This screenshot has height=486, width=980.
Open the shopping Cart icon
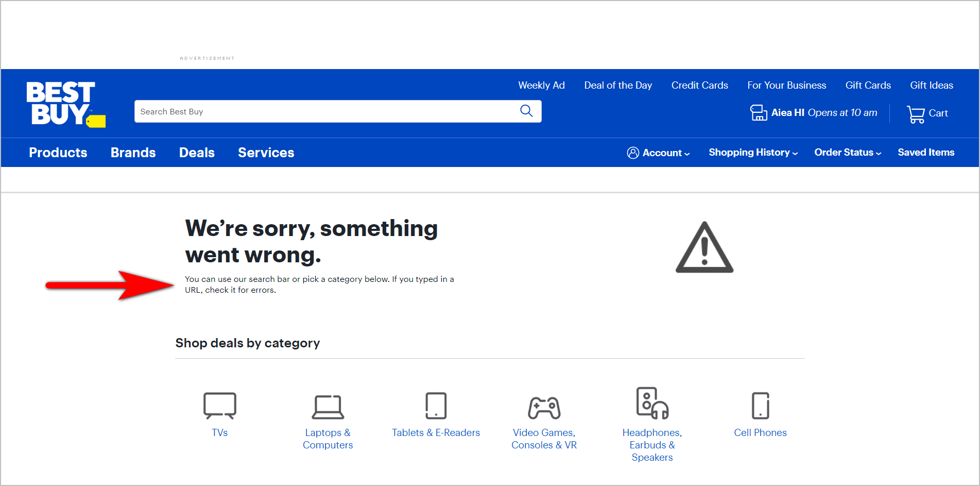[916, 113]
